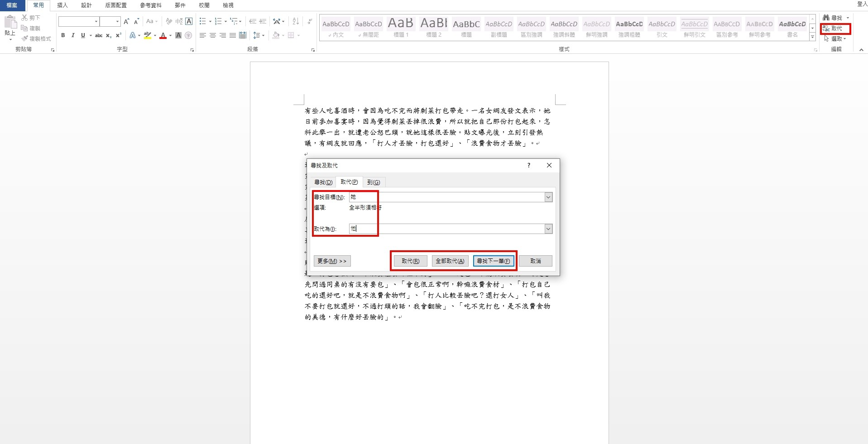The image size is (868, 444).
Task: Apply bullet list icon
Action: 203,21
